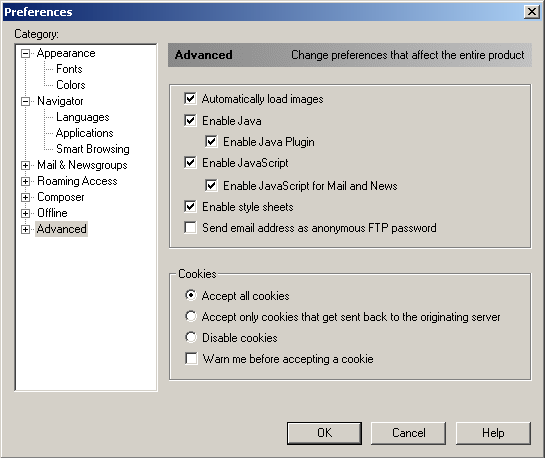Screen dimensions: 545x458
Task: Collapse the Appearance category tree node
Action: pos(25,54)
